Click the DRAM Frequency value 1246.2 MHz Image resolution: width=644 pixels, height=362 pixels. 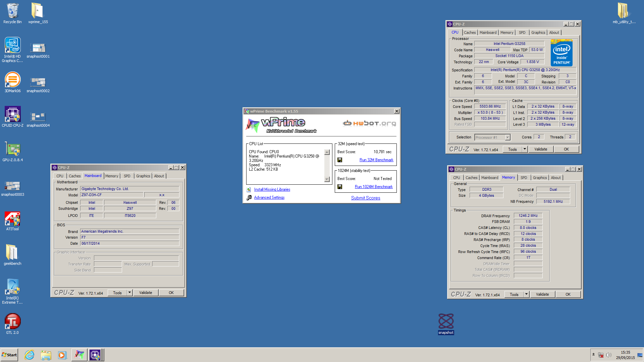(x=528, y=216)
